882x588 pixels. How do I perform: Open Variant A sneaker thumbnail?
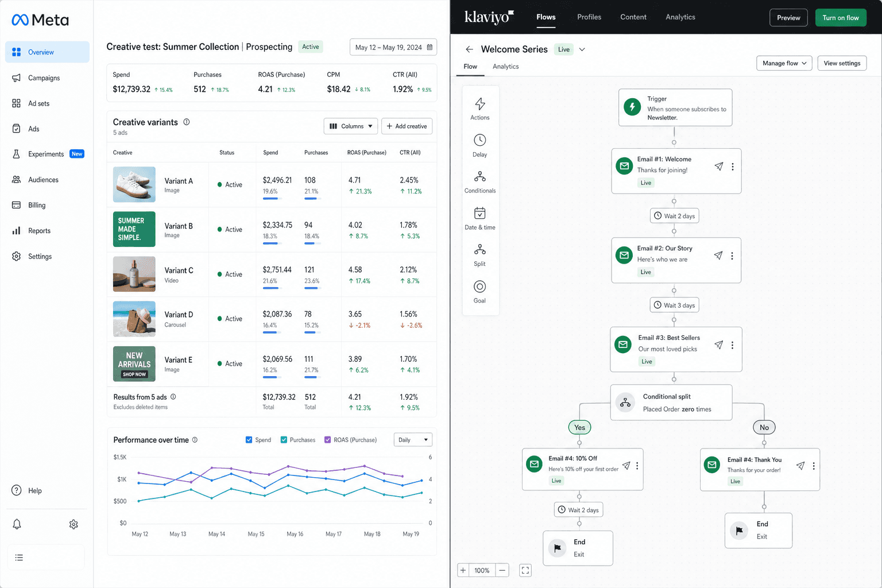pos(134,184)
